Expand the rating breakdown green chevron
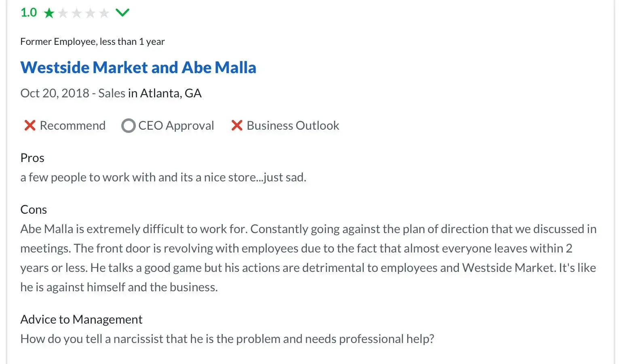Screen dimensions: 621x364 click(x=122, y=13)
